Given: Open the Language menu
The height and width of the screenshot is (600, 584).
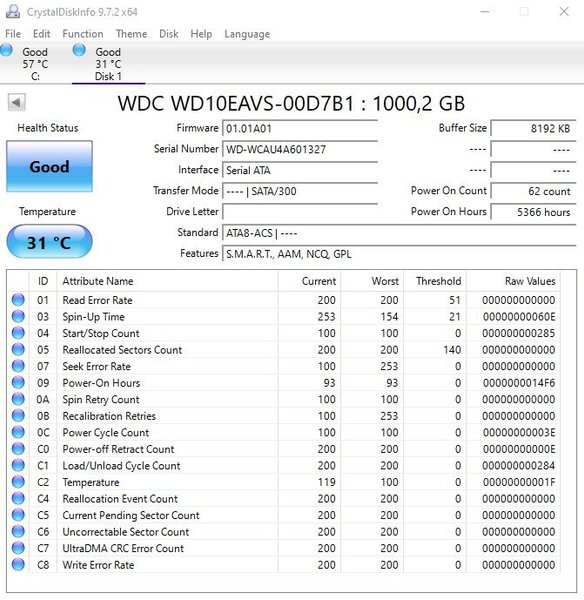Looking at the screenshot, I should (247, 34).
